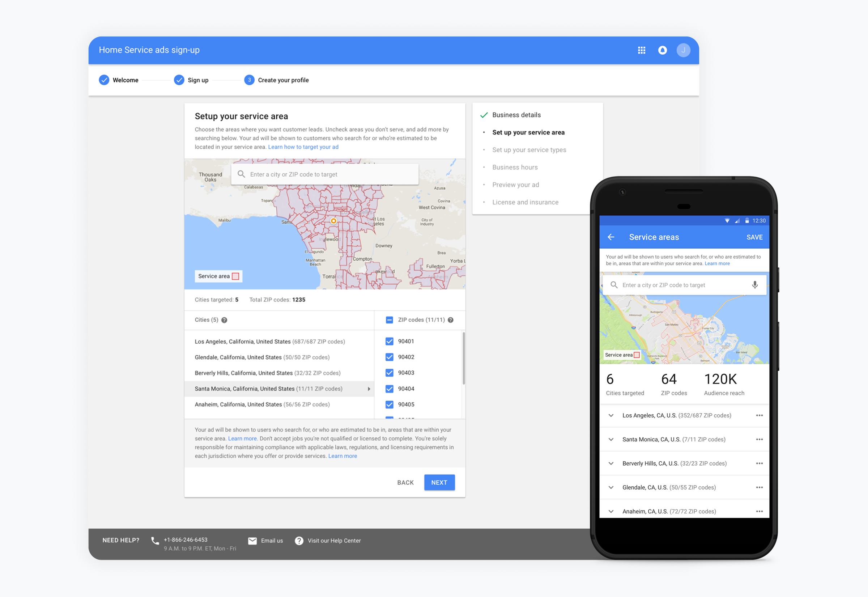The width and height of the screenshot is (868, 597).
Task: Tap the back arrow in Service areas
Action: (x=611, y=237)
